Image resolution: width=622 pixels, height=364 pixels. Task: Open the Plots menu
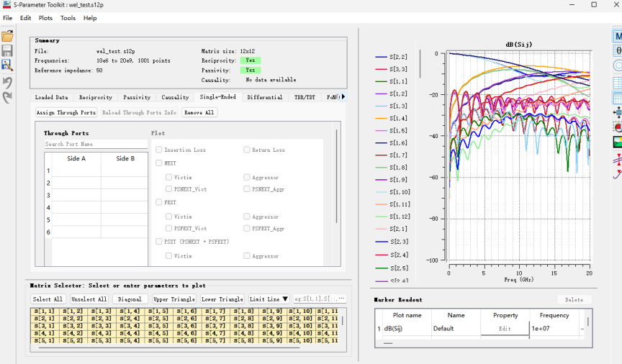pos(45,18)
